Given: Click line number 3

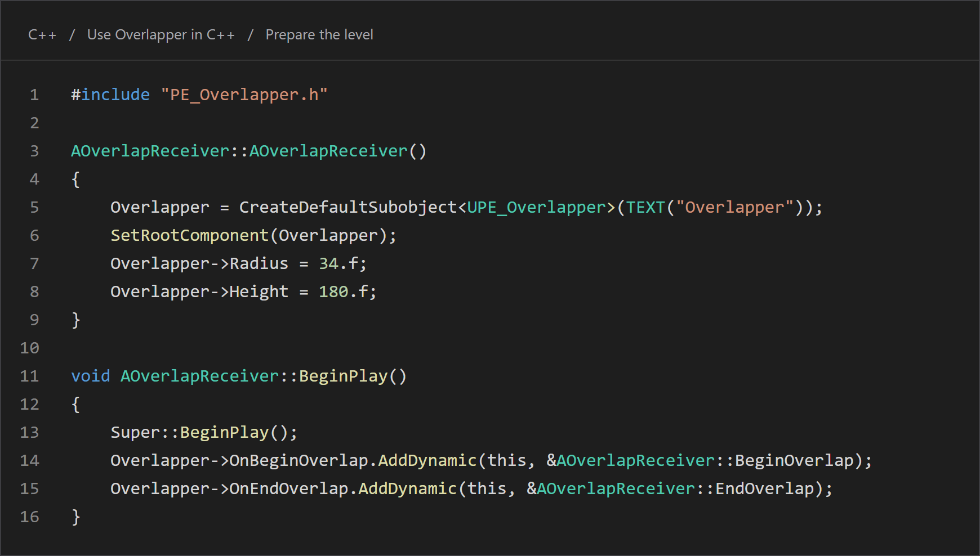Looking at the screenshot, I should (34, 151).
